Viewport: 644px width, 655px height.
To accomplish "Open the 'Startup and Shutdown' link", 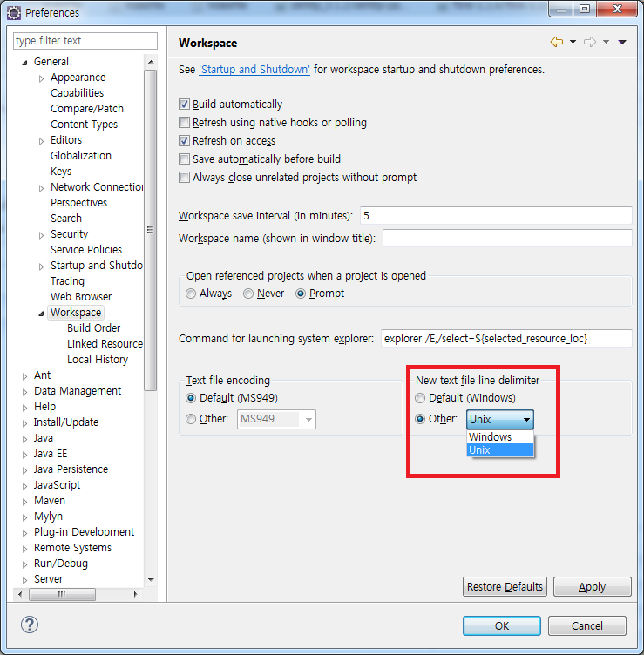I will coord(254,70).
